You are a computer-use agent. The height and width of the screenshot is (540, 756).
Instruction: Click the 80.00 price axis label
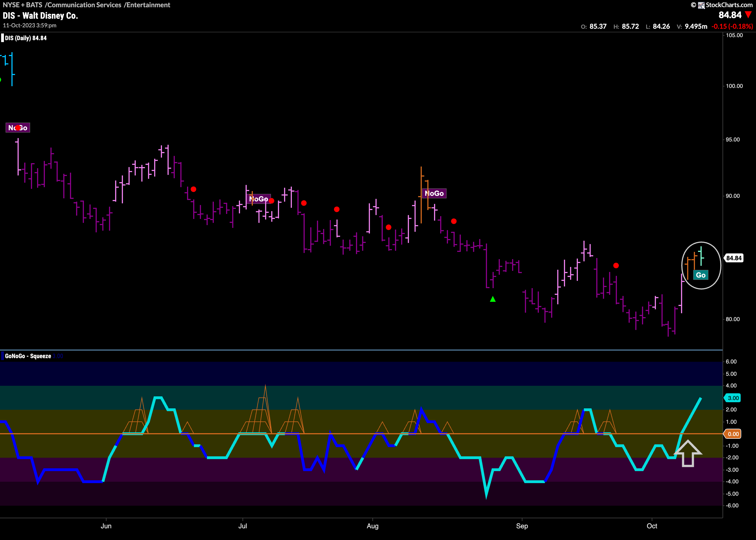[x=732, y=319]
